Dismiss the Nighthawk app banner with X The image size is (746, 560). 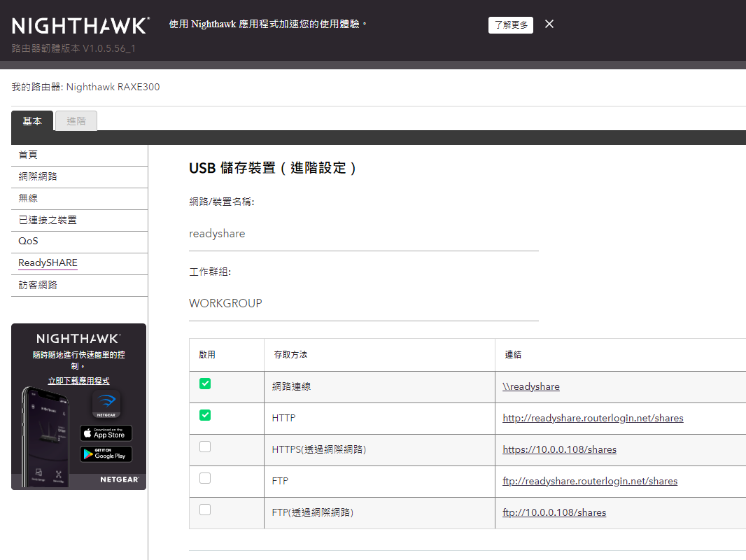click(549, 24)
